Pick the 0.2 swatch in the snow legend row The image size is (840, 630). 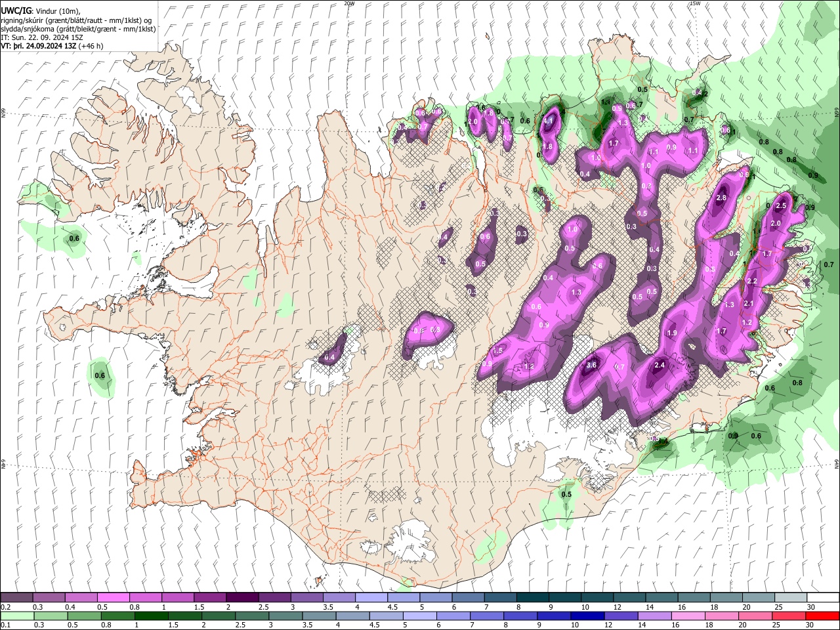coord(17,598)
